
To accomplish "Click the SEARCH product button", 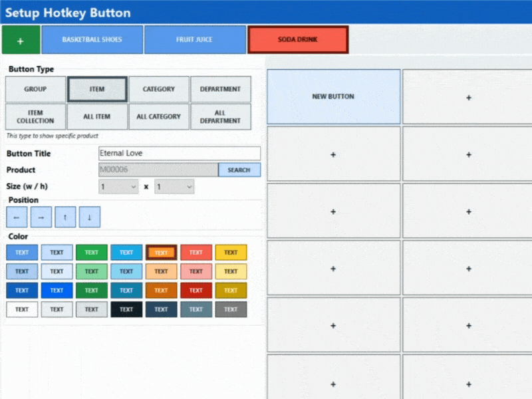I will pos(239,170).
